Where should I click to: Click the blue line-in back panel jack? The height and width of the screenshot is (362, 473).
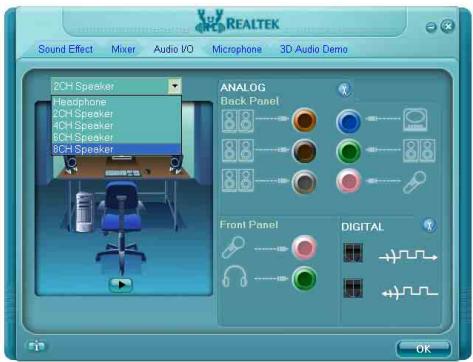tap(349, 121)
